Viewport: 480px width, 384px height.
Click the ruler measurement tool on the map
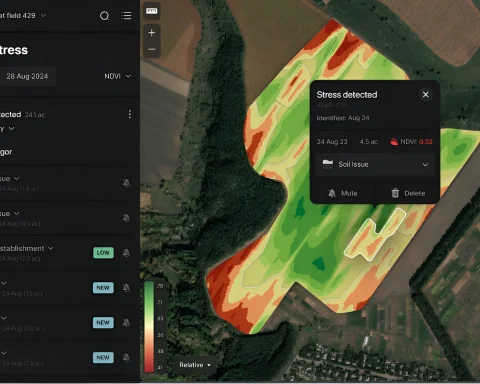click(x=152, y=11)
